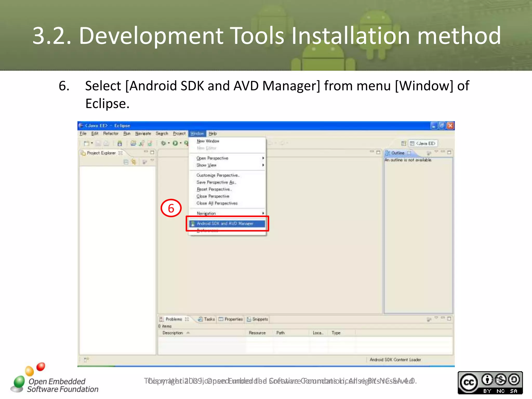The width and height of the screenshot is (532, 399).
Task: Maximize the Project Explorer panel
Action: (152, 152)
